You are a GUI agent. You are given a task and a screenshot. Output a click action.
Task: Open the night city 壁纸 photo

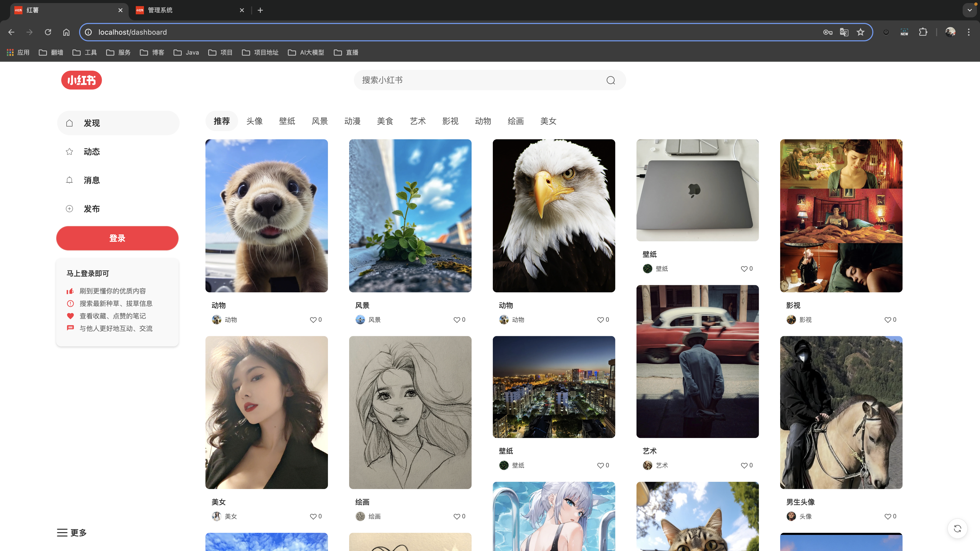point(554,387)
